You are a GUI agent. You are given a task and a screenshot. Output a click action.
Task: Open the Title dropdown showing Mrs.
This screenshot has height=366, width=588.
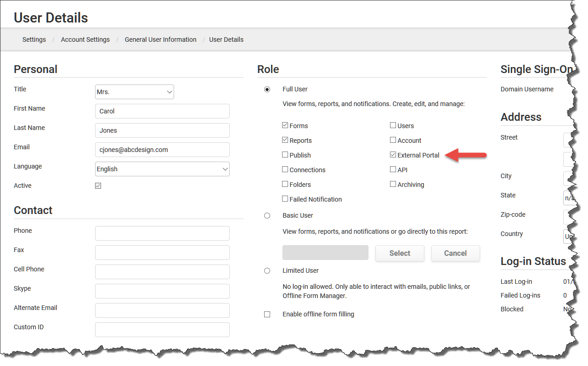point(134,92)
